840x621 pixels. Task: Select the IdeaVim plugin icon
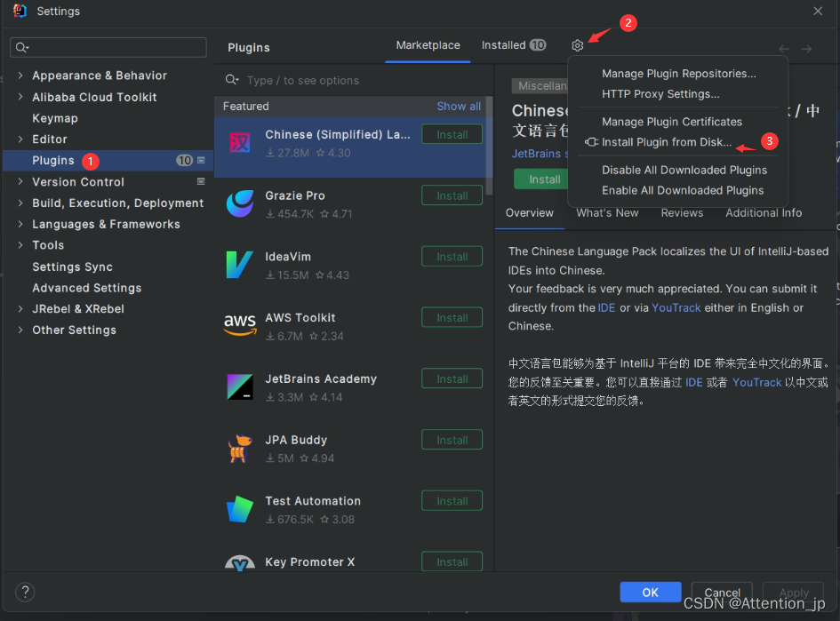click(x=240, y=264)
